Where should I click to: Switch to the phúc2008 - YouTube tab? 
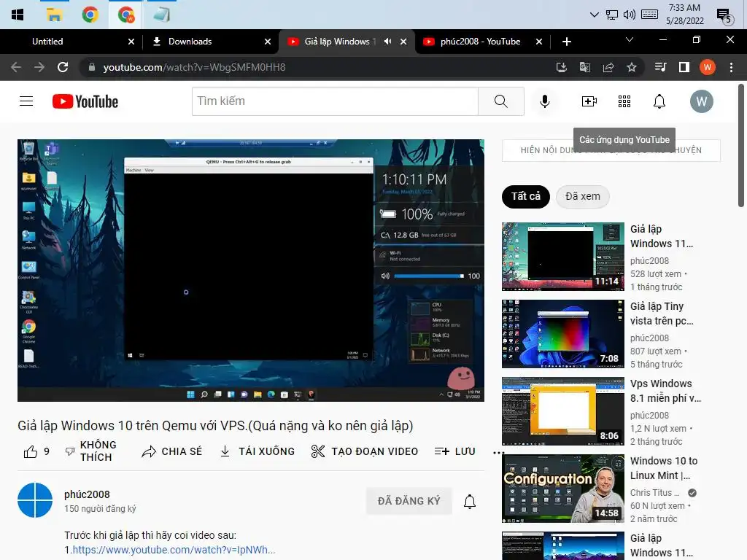482,42
